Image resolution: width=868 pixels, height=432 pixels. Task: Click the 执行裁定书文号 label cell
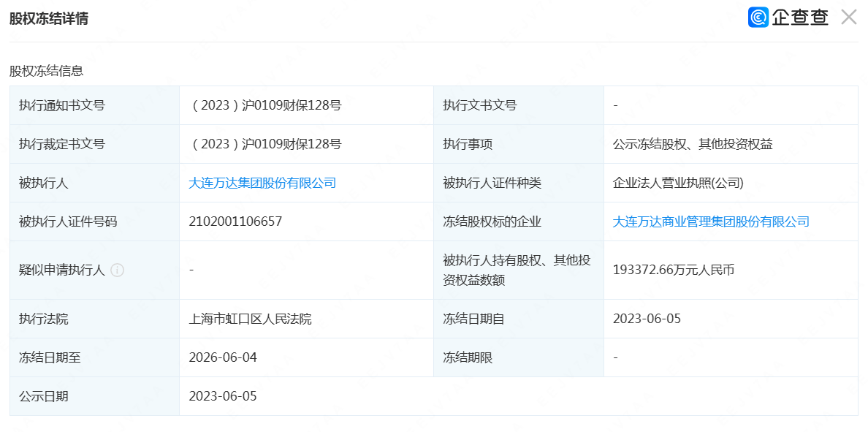coord(95,144)
